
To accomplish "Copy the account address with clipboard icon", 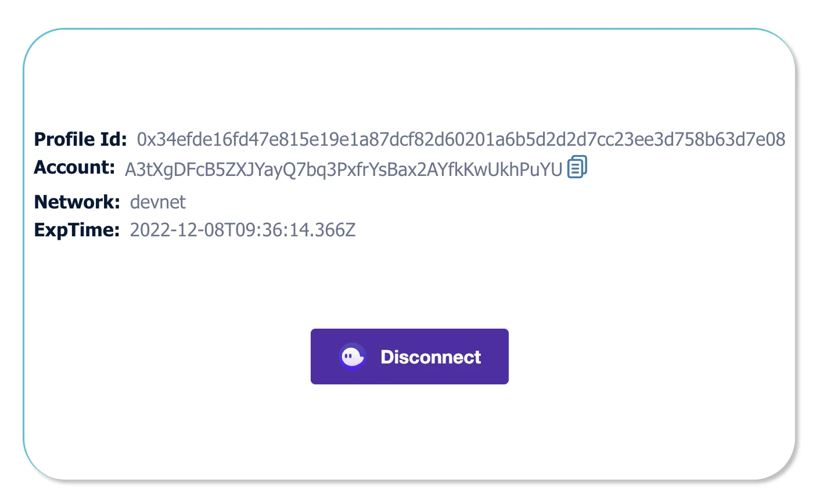I will (x=577, y=167).
